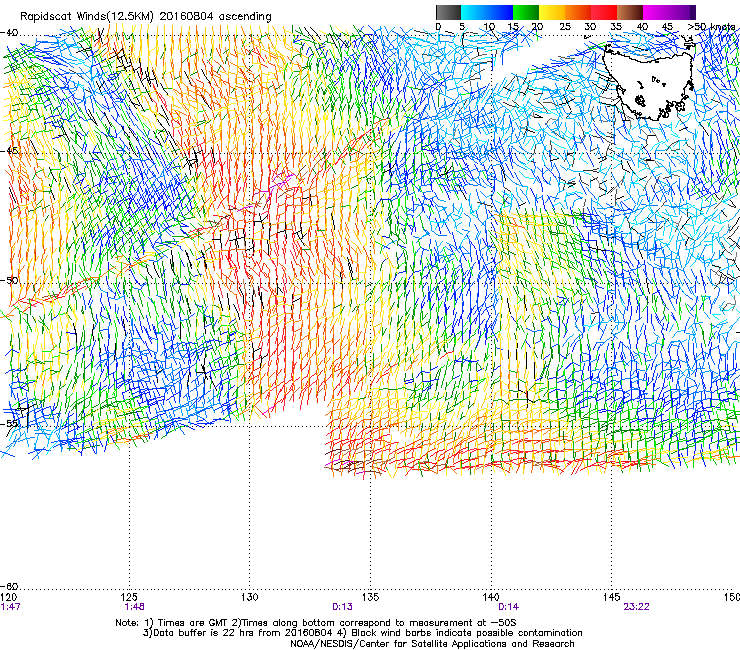Click the 125 longitude axis label
The width and height of the screenshot is (740, 650).
coord(129,597)
